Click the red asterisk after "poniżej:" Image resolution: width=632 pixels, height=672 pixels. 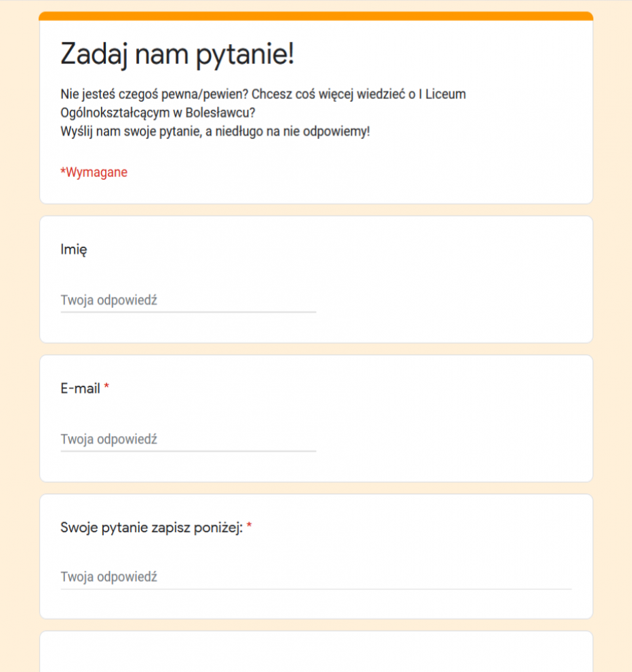pos(249,527)
